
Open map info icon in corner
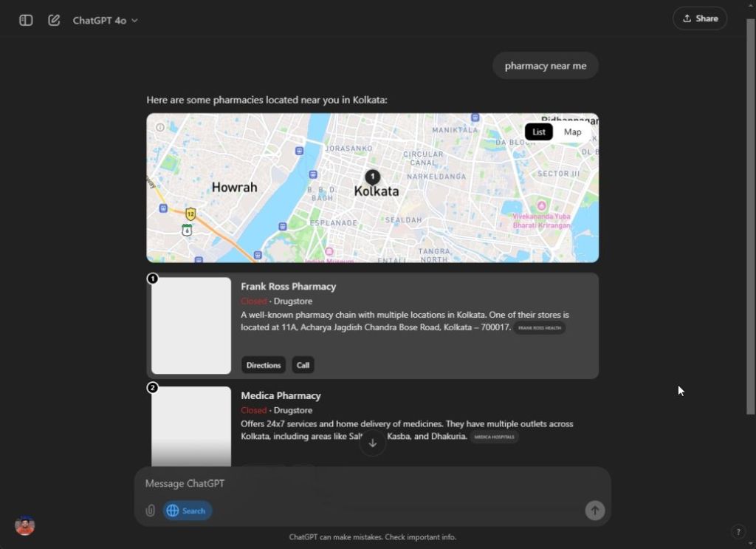pyautogui.click(x=160, y=127)
